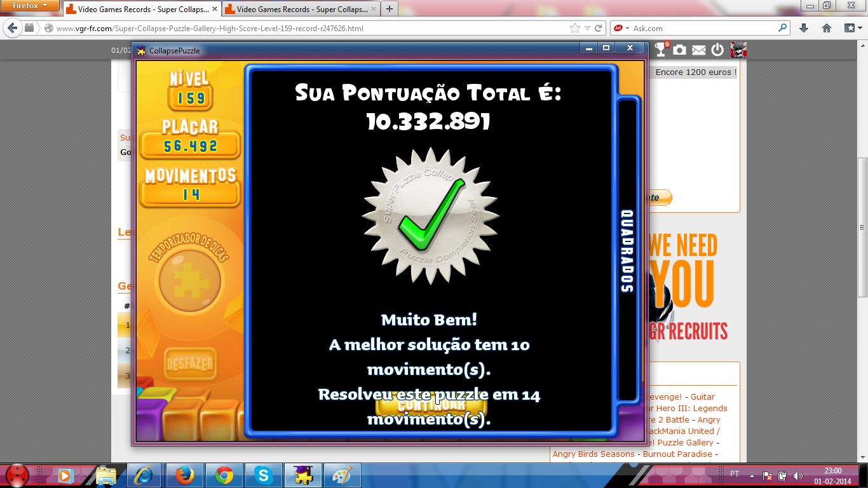The height and width of the screenshot is (488, 868).
Task: Open the search engine selector dropdown
Action: [x=622, y=28]
